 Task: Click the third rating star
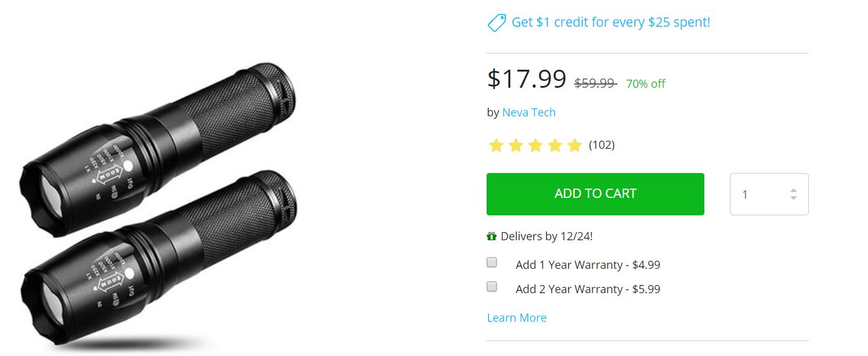(x=536, y=146)
